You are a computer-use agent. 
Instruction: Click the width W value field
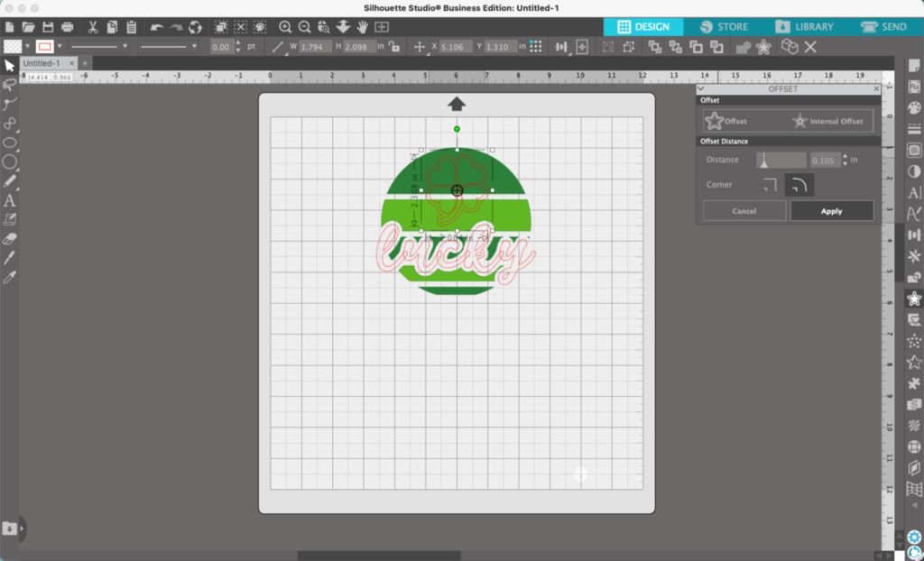[x=315, y=47]
